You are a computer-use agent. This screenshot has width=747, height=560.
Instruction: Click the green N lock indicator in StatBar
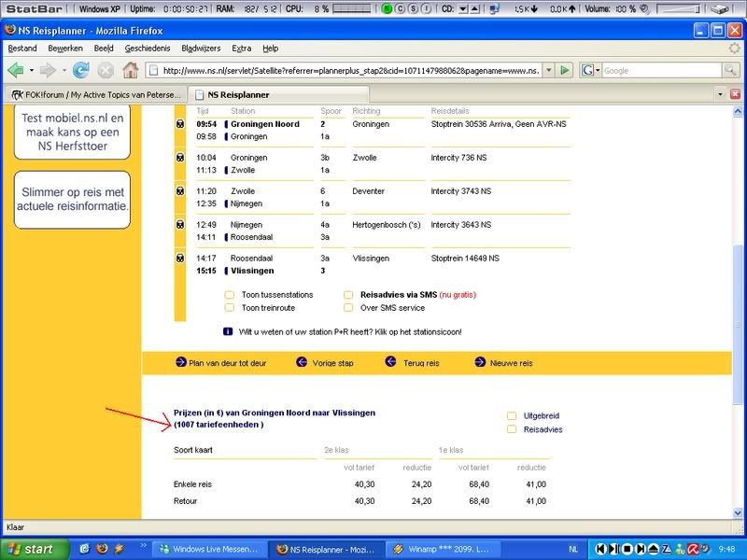coord(387,8)
